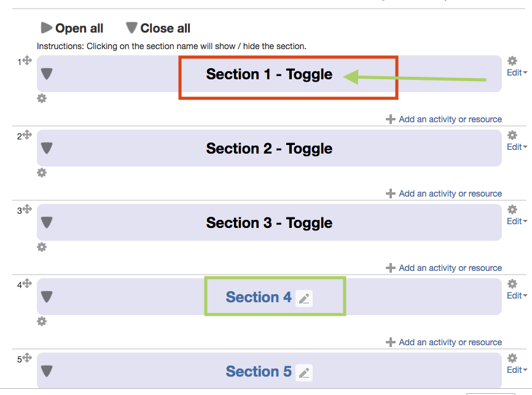Click the move handle for section 1

(x=27, y=60)
